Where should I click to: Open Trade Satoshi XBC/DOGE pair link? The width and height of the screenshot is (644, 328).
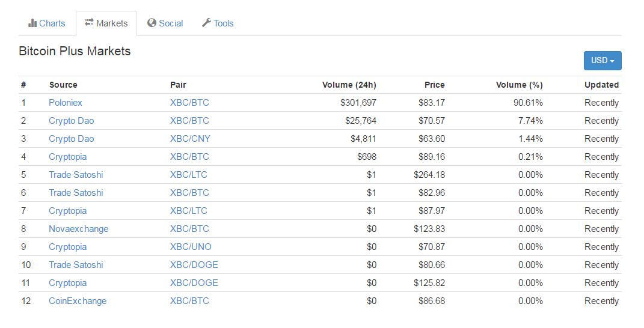coord(194,265)
